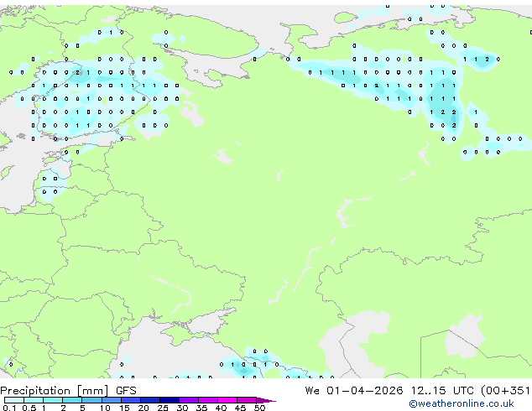Click the '35' legend scale label
Image resolution: width=532 pixels, height=411 pixels.
click(x=201, y=408)
